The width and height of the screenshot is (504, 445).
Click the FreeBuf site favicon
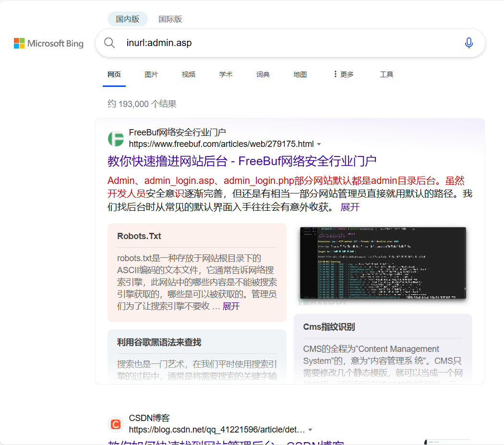(x=116, y=139)
